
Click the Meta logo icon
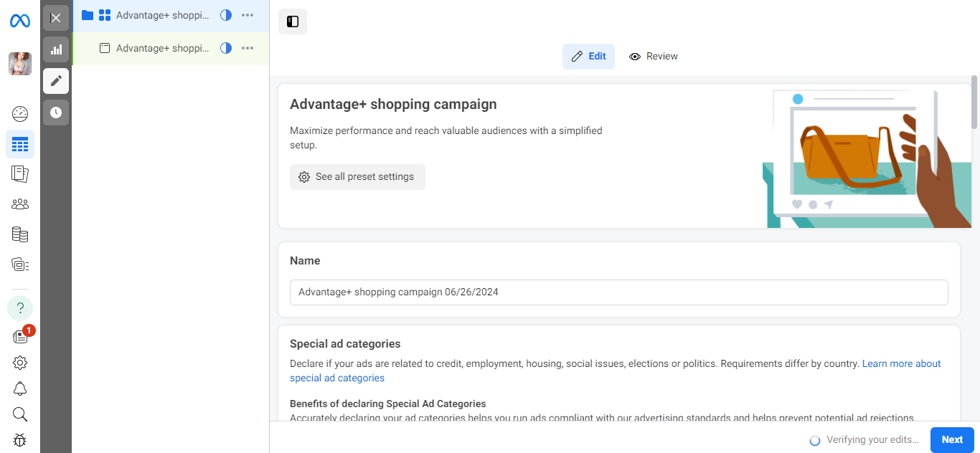click(20, 21)
